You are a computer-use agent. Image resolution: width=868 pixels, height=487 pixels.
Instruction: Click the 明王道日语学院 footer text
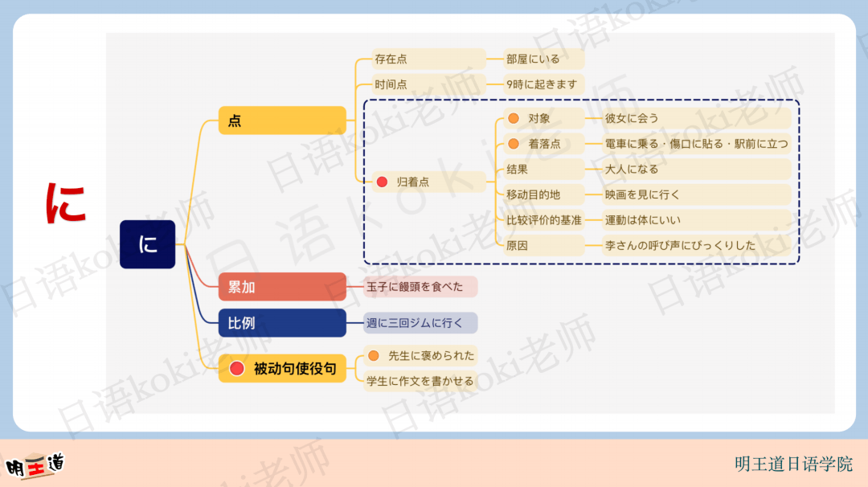794,464
